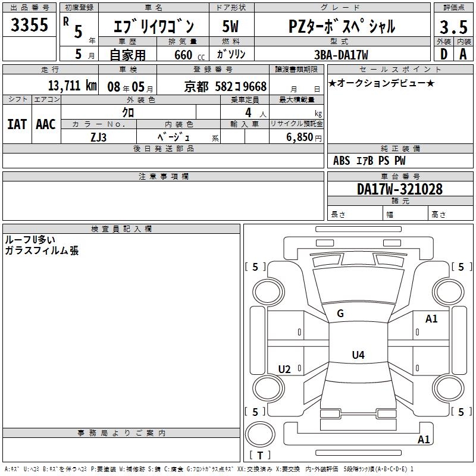Click the shift type IAT
The width and height of the screenshot is (476, 476).
pyautogui.click(x=17, y=124)
